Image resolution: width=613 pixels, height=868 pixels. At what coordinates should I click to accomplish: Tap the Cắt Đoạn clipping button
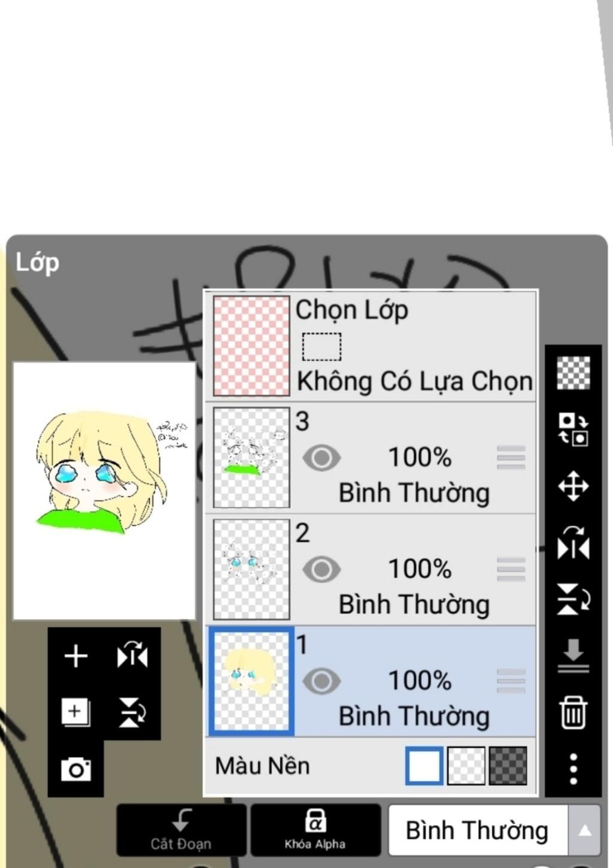pos(181,830)
